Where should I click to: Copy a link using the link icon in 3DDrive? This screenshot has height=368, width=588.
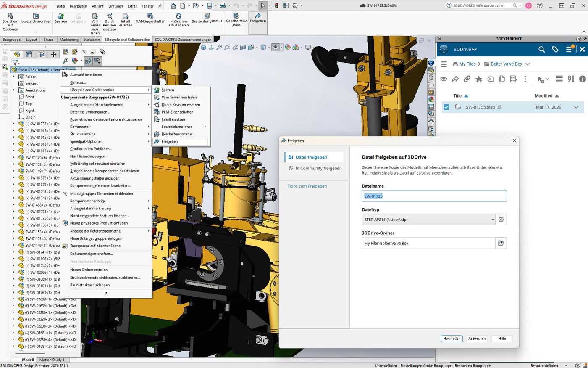(x=467, y=79)
